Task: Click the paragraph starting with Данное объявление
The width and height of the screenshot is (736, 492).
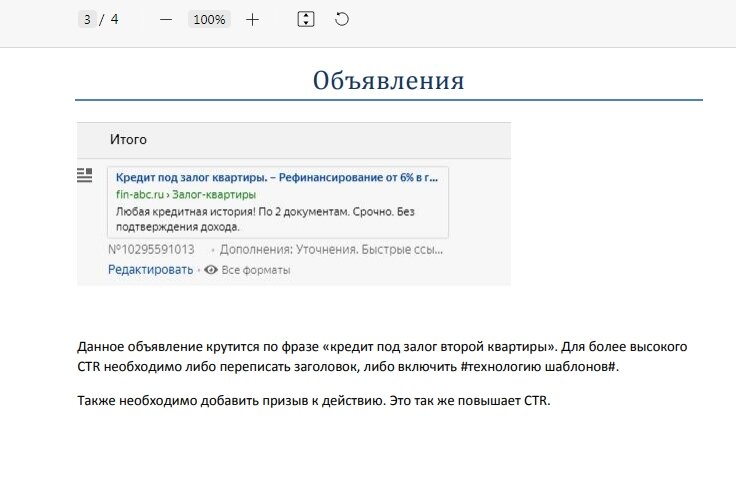Action: [382, 356]
